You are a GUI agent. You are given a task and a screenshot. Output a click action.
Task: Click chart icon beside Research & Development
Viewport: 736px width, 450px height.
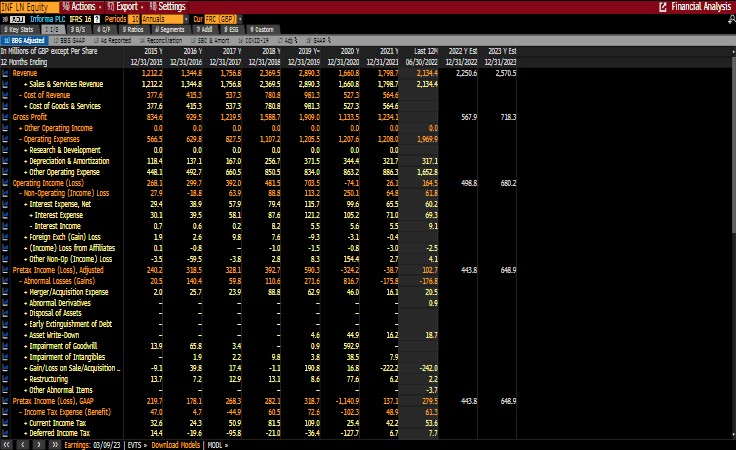(5, 150)
